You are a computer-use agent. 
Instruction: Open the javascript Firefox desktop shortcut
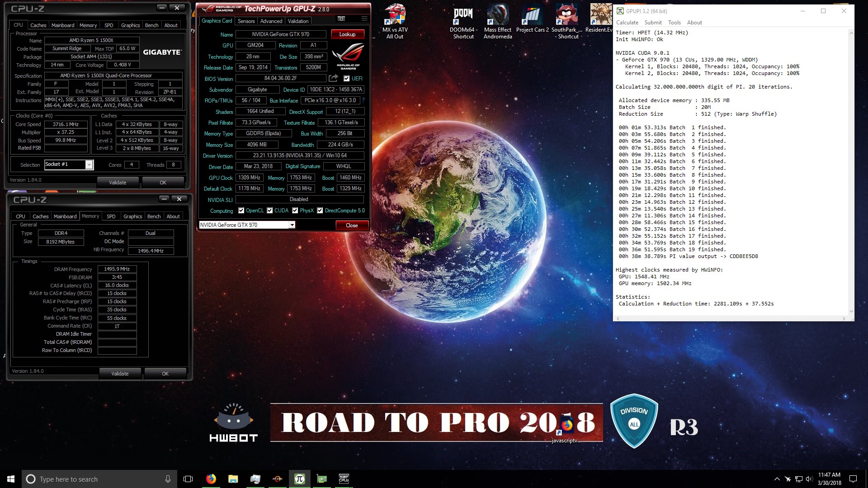[566, 429]
